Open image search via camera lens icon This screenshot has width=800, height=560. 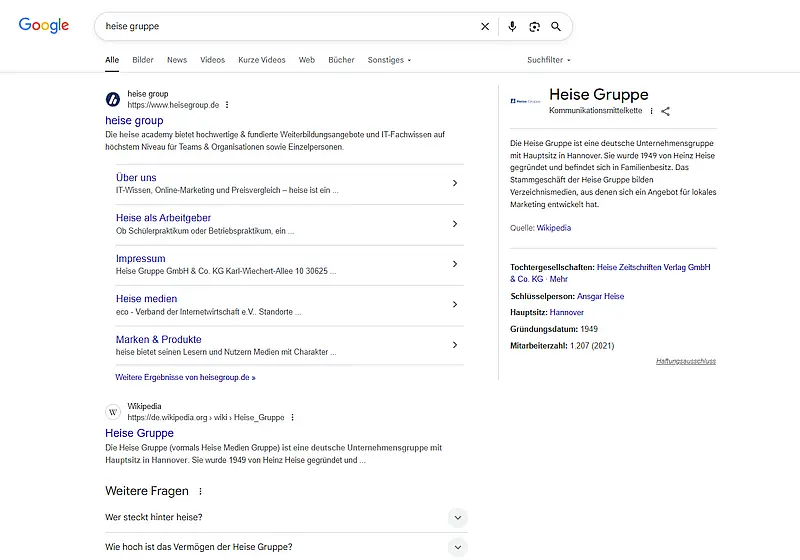pyautogui.click(x=534, y=27)
